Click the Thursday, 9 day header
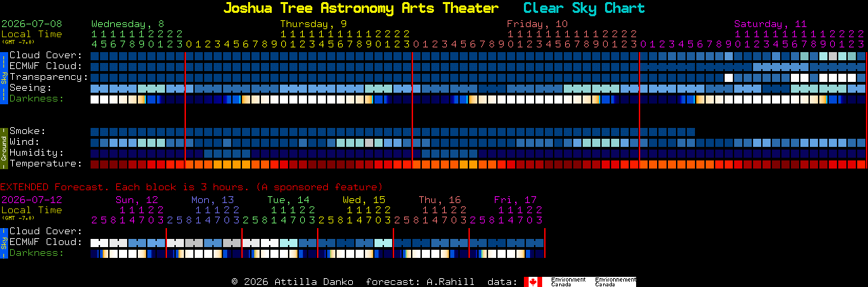 314,24
